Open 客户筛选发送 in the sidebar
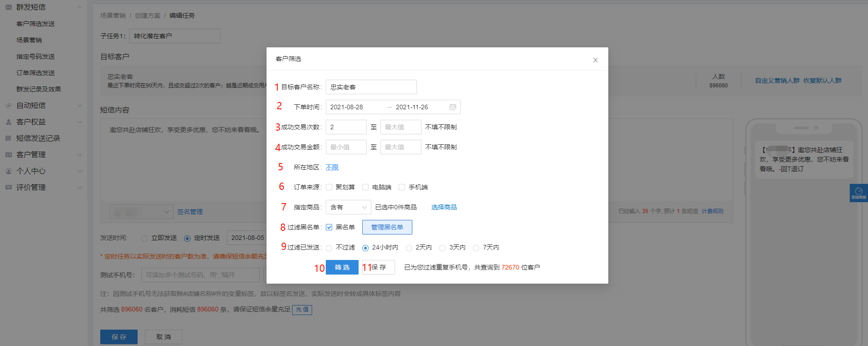The height and width of the screenshot is (346, 868). coord(36,24)
